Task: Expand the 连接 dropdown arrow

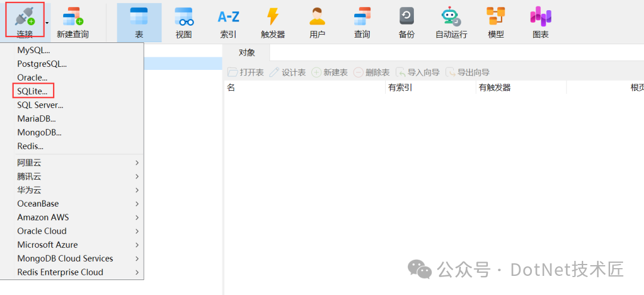Action: coord(47,23)
